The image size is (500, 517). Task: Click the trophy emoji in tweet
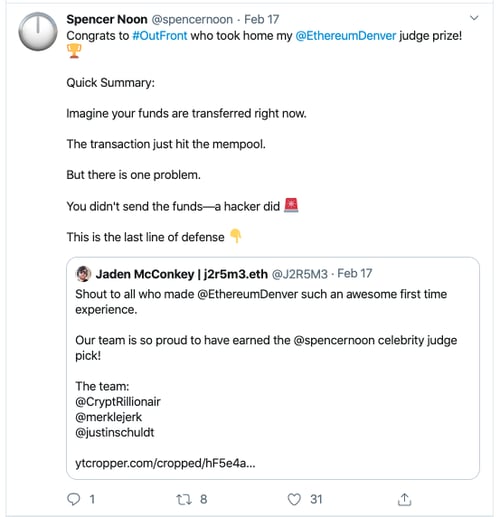tap(74, 51)
